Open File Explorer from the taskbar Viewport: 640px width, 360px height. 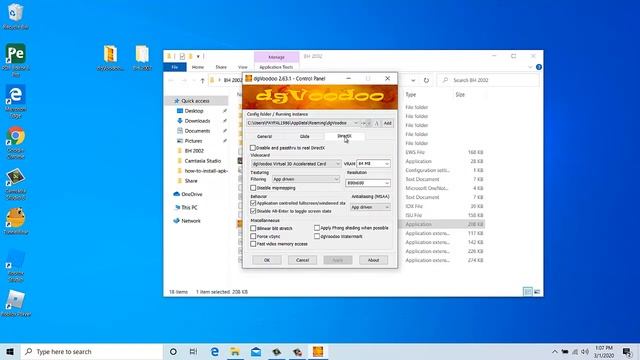(x=235, y=351)
